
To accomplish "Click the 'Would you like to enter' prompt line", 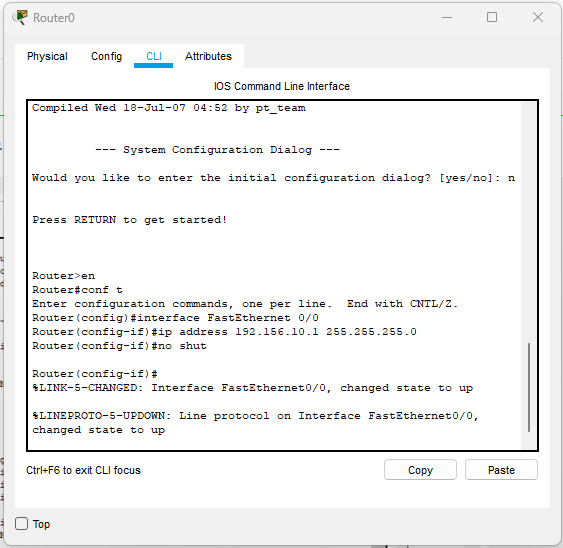I will pos(273,178).
